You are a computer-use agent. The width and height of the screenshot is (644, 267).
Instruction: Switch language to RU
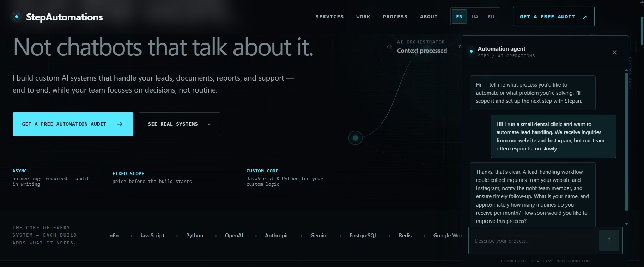click(491, 17)
